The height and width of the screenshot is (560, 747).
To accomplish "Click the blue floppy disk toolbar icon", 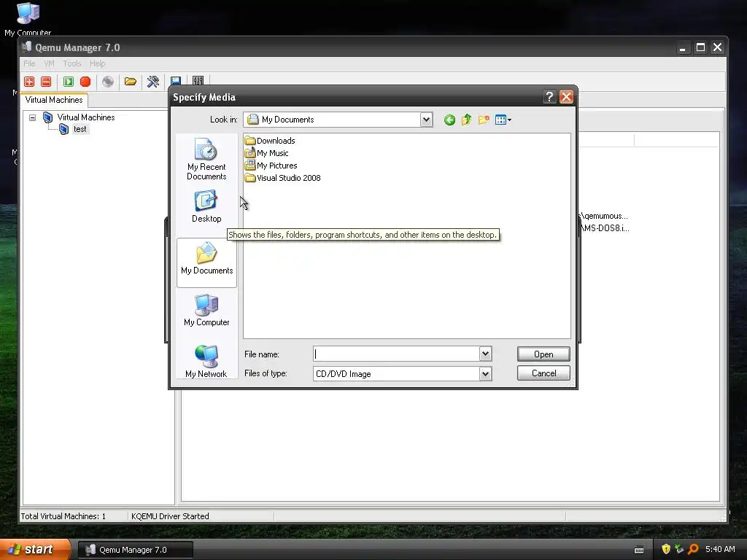I will [176, 81].
